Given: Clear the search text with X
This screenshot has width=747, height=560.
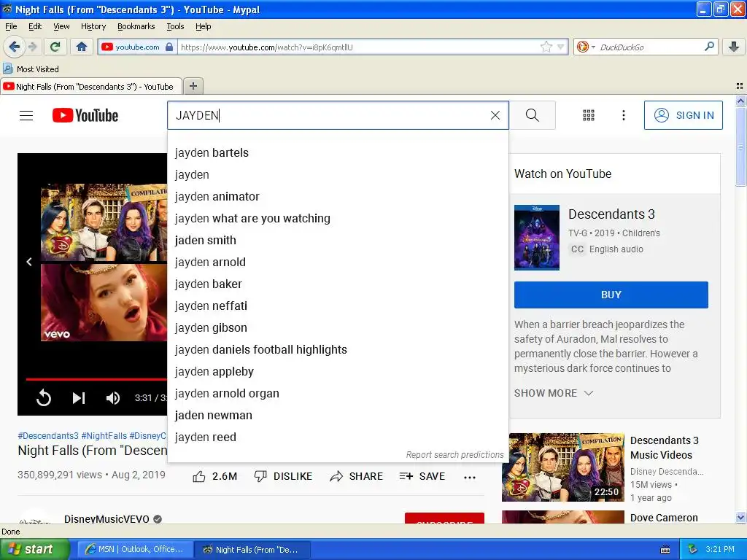Looking at the screenshot, I should pyautogui.click(x=495, y=115).
